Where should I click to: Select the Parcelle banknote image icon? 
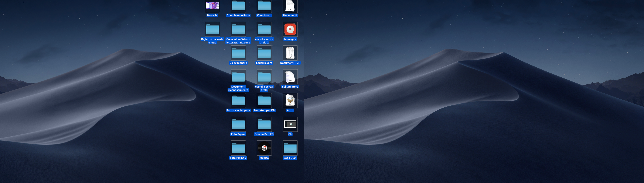(212, 6)
